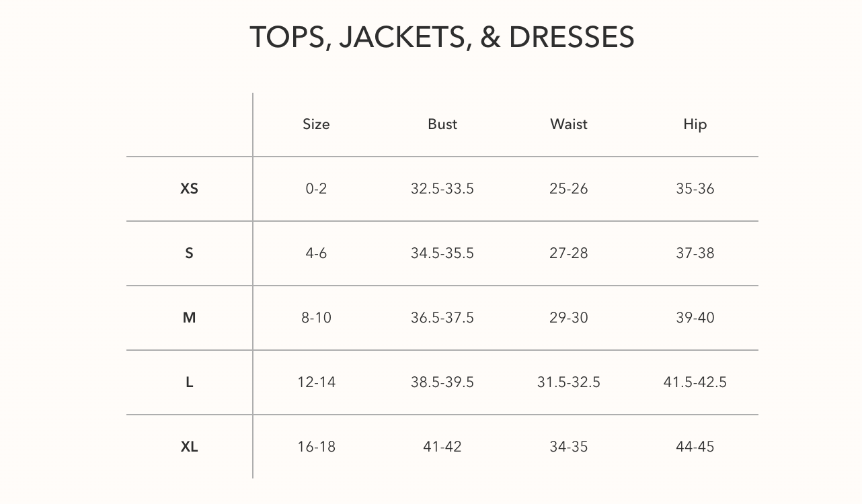Click the M row label
Viewport: 862px width, 504px height.
coord(190,318)
